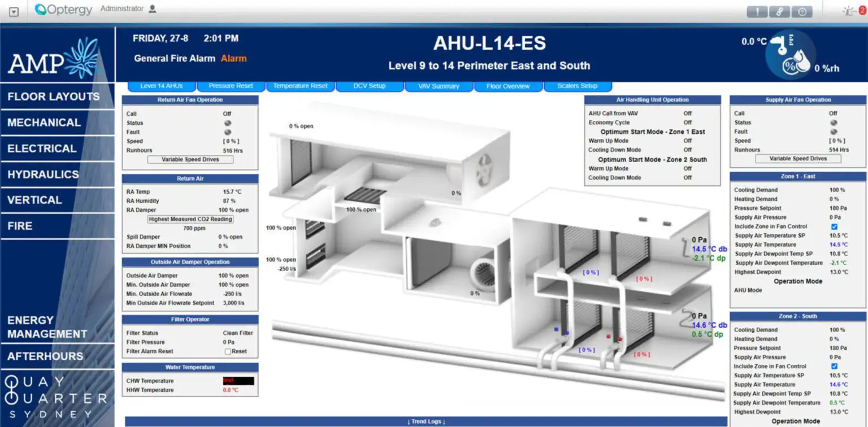Uncheck Include Zone in Fan Control for Zone 2
Viewport: 868px width, 427px height.
(834, 366)
